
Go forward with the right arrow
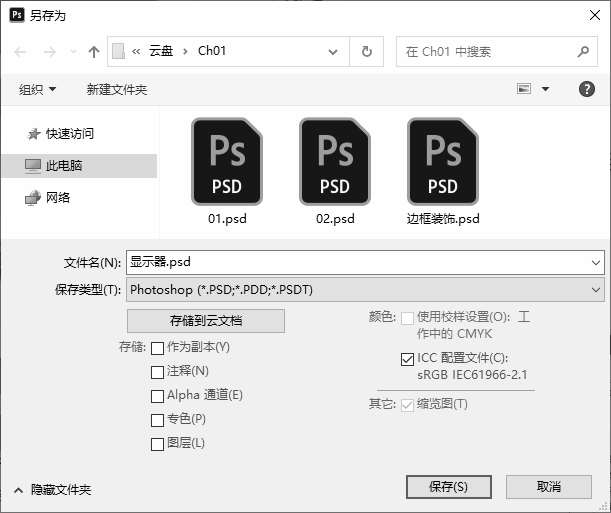tap(49, 52)
